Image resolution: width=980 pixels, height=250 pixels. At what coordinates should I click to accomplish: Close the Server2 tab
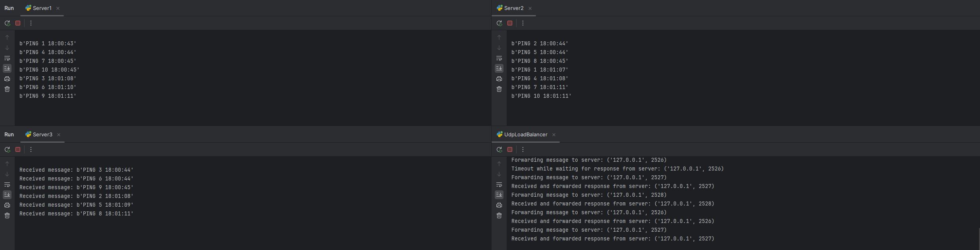[x=530, y=8]
